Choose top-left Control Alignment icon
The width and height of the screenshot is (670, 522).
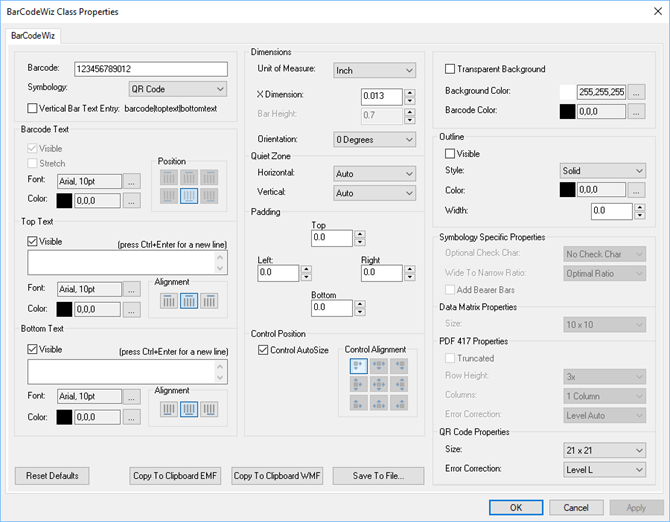click(359, 366)
